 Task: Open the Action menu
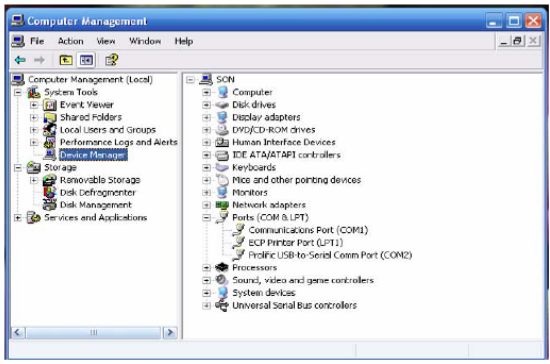71,41
